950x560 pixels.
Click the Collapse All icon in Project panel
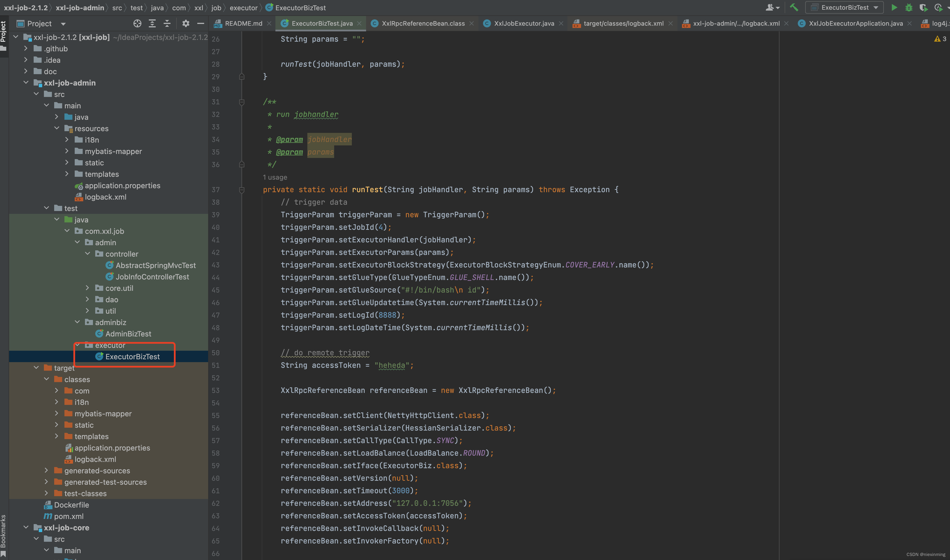[167, 23]
